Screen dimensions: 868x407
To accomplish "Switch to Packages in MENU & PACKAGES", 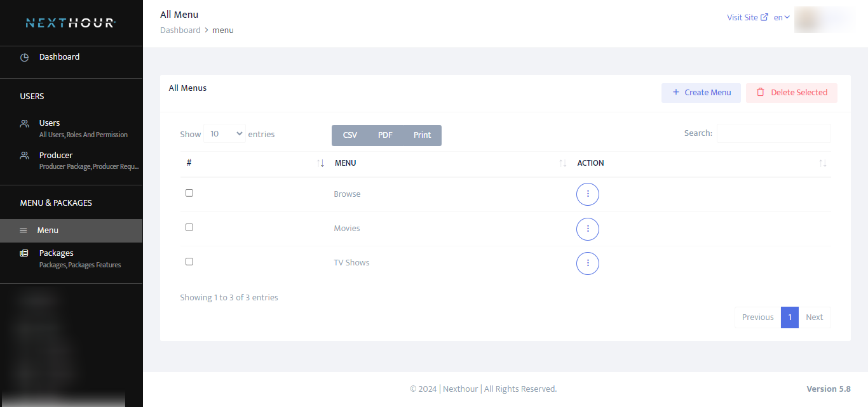I will [56, 253].
